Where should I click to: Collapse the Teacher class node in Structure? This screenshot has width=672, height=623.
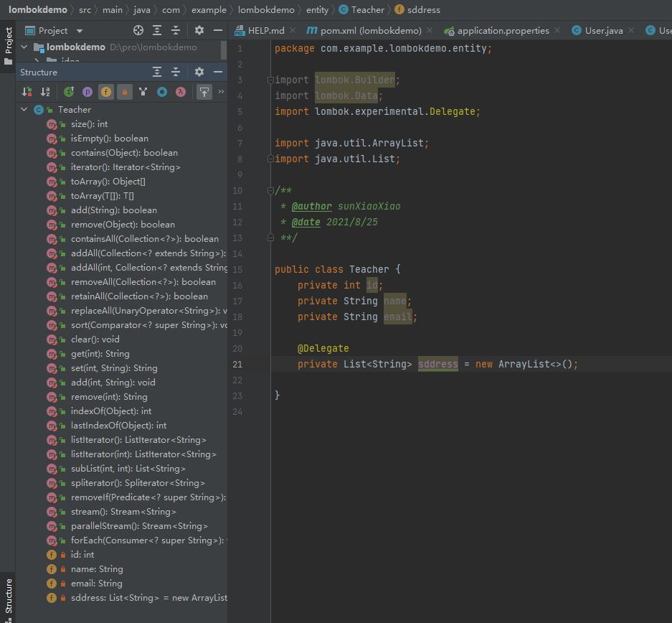point(25,110)
